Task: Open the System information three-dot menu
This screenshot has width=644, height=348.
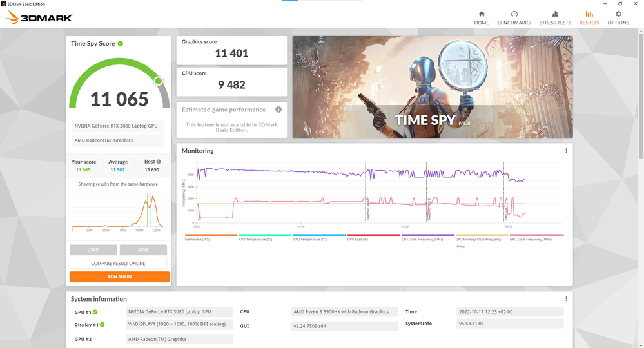Action: pyautogui.click(x=566, y=299)
